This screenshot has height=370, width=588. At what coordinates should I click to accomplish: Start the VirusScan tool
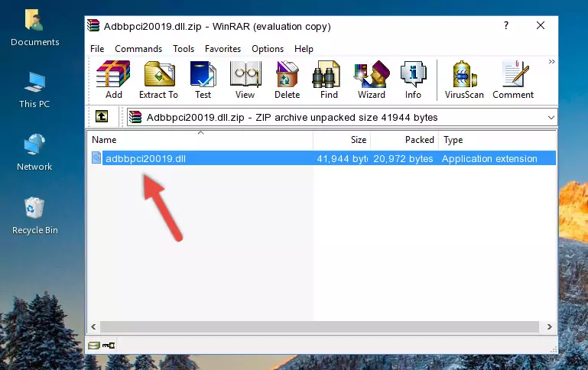tap(464, 80)
